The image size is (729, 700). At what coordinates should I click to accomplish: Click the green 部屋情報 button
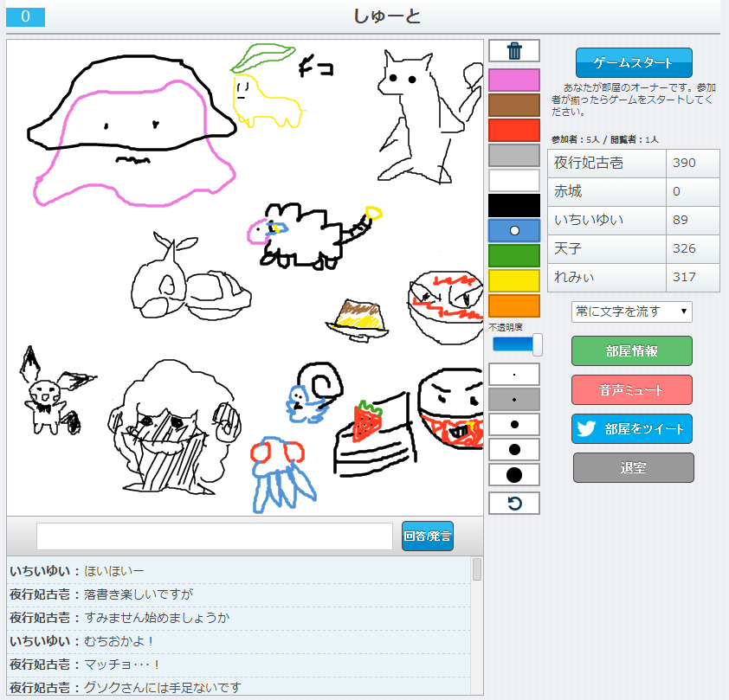click(x=631, y=351)
